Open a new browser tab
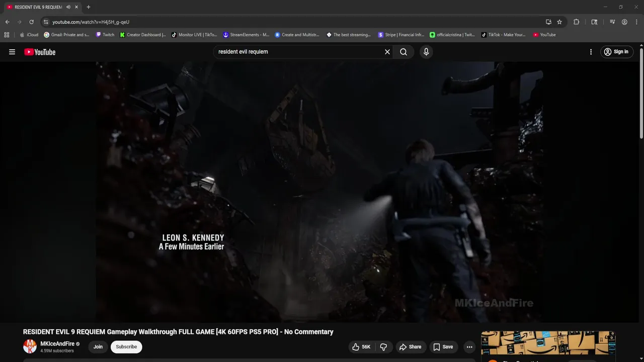The height and width of the screenshot is (362, 644). click(89, 7)
